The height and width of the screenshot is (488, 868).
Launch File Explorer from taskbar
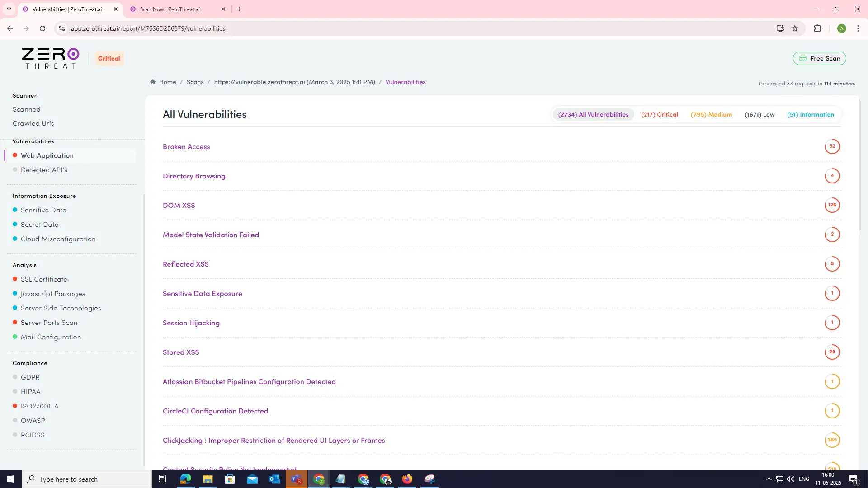(x=208, y=479)
